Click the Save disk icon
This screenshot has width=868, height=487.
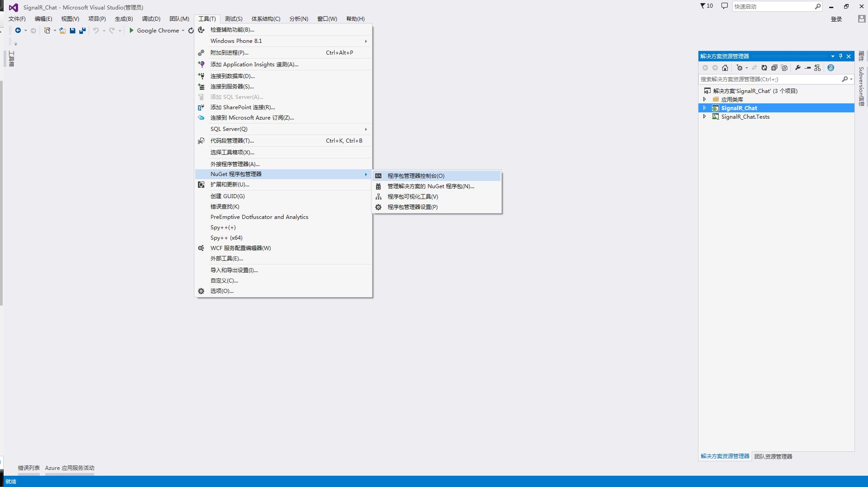point(72,30)
